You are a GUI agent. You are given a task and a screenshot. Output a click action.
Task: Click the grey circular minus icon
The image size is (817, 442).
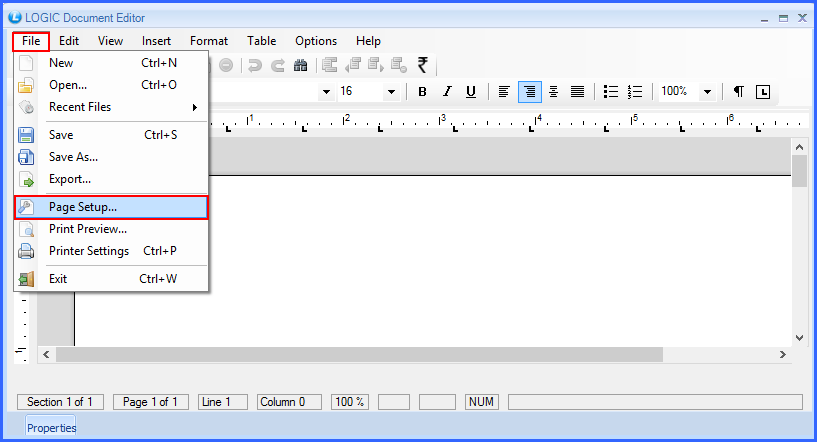tap(226, 65)
